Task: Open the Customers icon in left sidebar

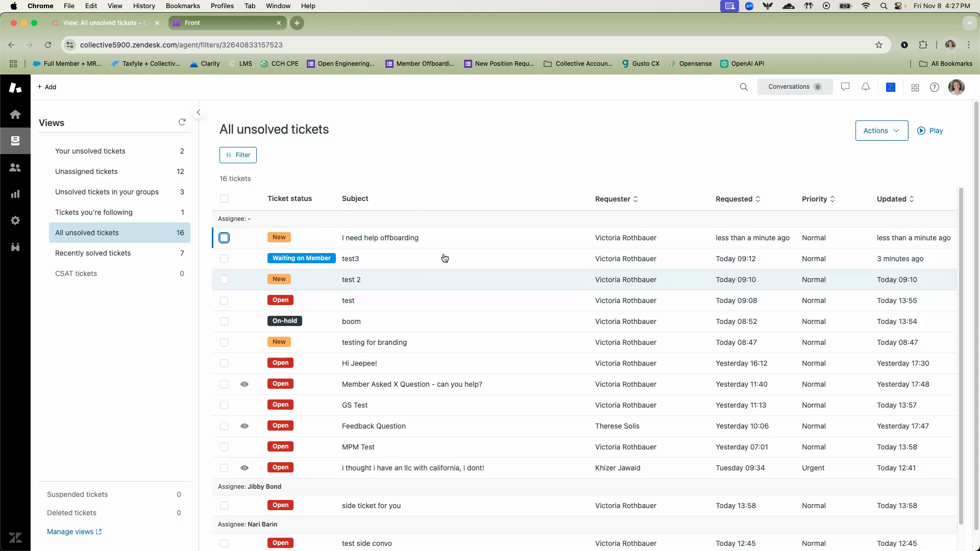Action: (x=15, y=167)
